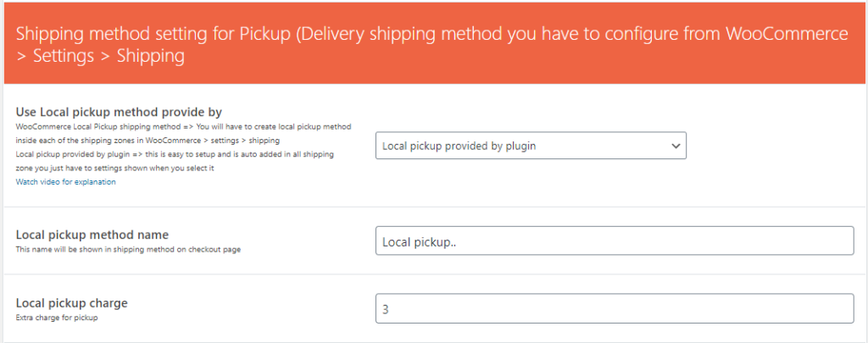
Task: Open the Watch video for explanation link
Action: point(65,181)
